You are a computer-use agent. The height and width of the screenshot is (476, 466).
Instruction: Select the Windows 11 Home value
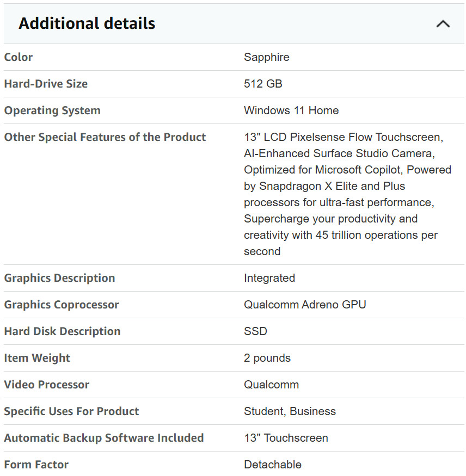[x=291, y=110]
